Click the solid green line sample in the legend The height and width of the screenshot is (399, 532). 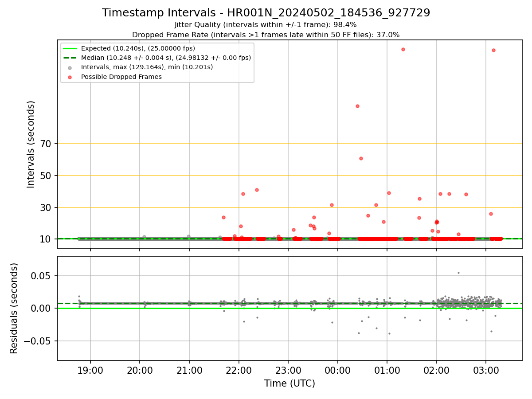pyautogui.click(x=70, y=48)
